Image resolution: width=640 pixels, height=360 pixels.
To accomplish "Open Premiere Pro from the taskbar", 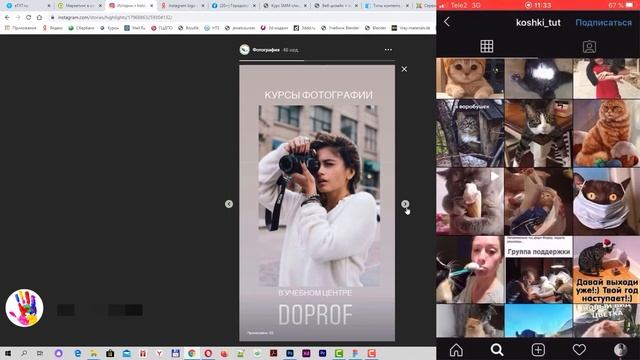I will tap(322, 353).
